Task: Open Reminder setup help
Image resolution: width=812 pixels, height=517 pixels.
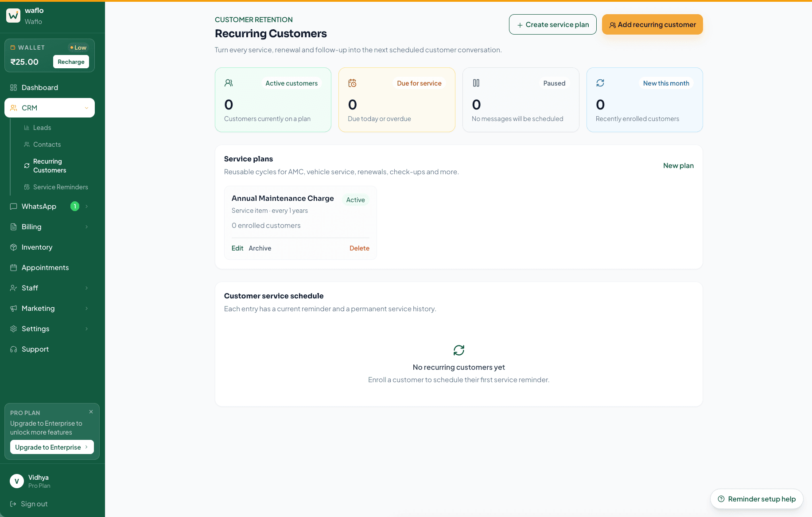Action: pos(757,499)
